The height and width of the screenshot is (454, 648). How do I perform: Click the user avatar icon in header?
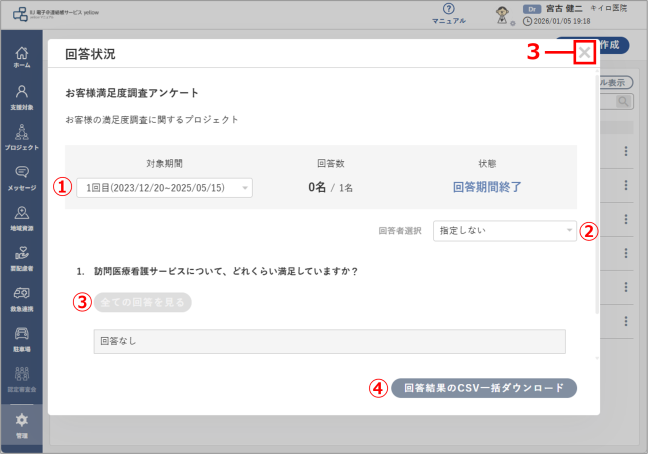(x=502, y=15)
